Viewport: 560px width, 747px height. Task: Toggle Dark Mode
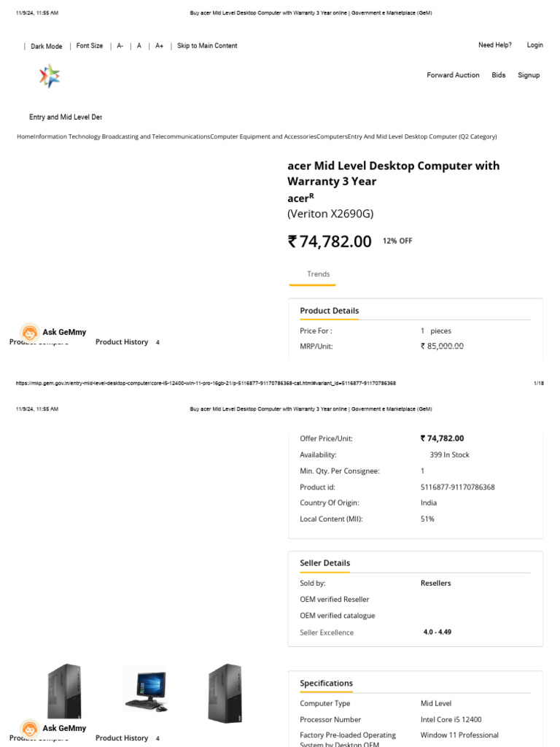[46, 46]
